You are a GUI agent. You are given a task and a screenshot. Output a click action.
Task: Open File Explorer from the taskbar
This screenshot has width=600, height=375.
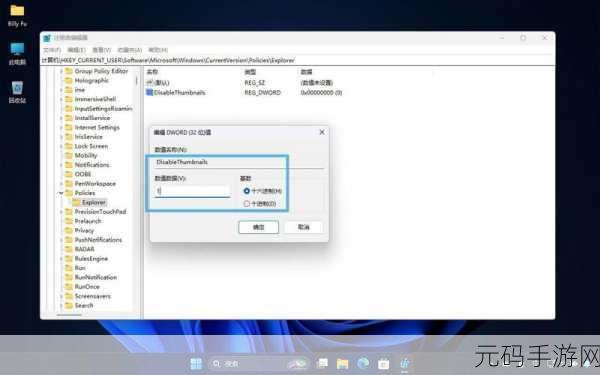click(342, 364)
